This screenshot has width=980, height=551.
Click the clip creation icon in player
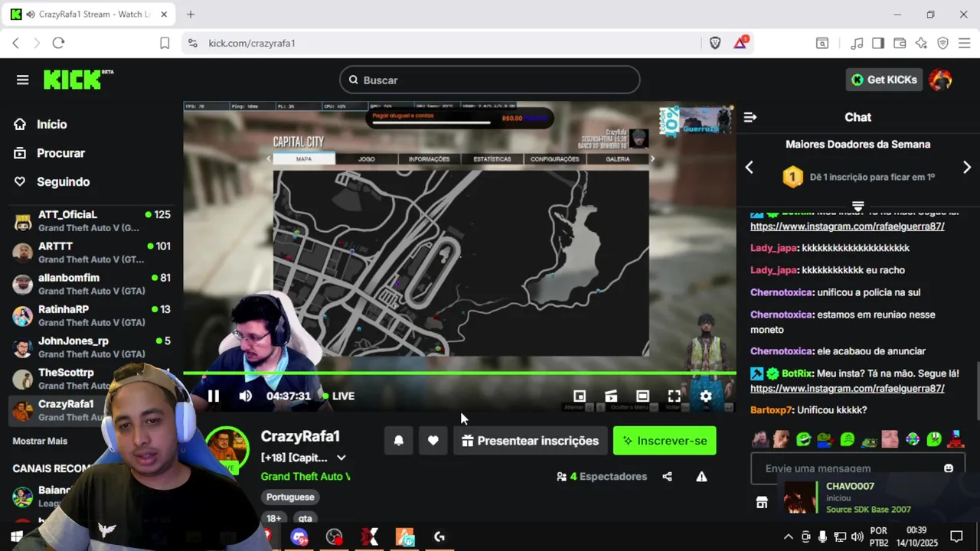[611, 396]
